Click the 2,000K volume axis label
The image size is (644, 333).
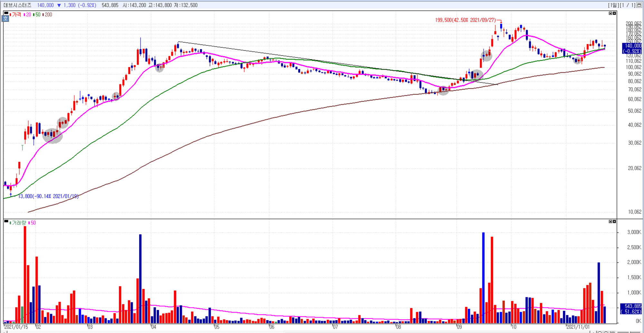coord(634,262)
